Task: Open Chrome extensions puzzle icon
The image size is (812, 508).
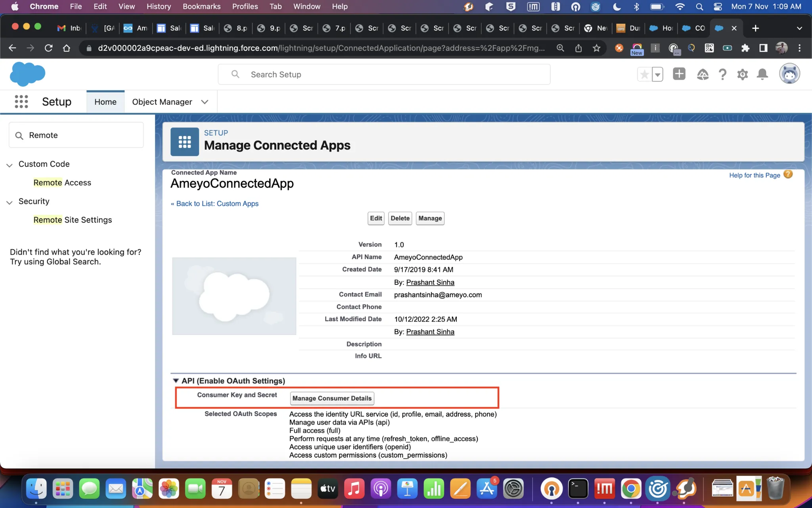Action: pyautogui.click(x=745, y=48)
